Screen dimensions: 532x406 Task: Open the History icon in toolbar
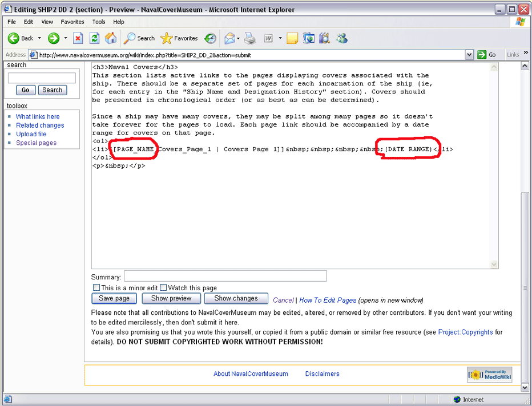211,38
